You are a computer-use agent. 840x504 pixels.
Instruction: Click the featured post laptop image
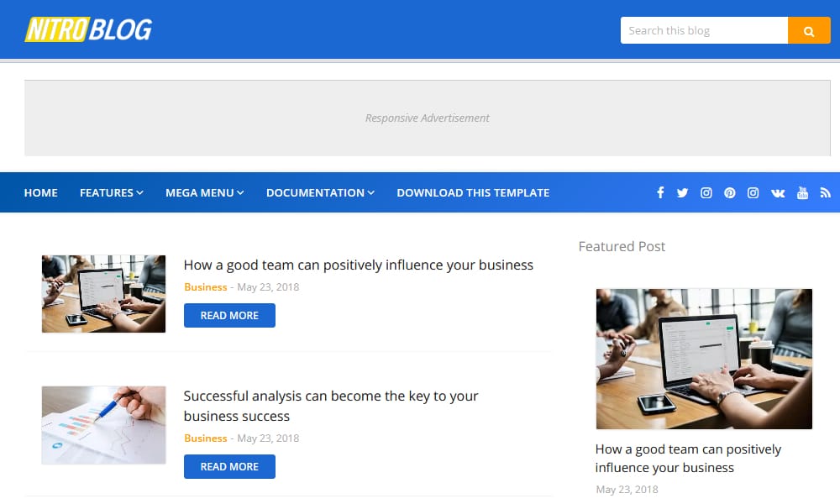point(704,359)
